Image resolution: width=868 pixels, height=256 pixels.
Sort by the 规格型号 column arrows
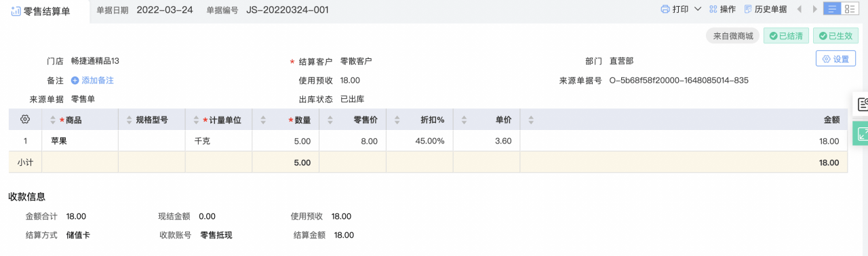click(129, 120)
